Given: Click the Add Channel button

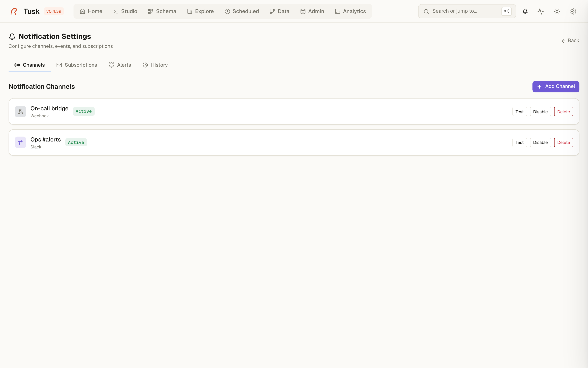Looking at the screenshot, I should click(556, 87).
